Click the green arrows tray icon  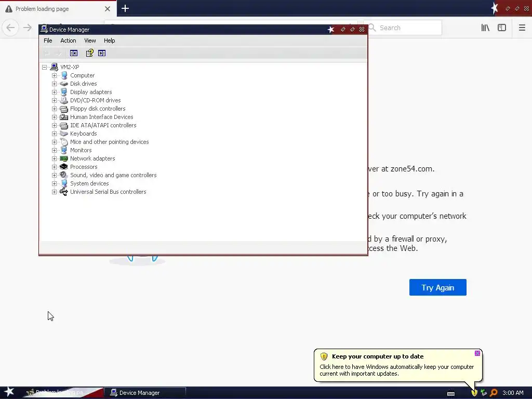[x=484, y=393]
